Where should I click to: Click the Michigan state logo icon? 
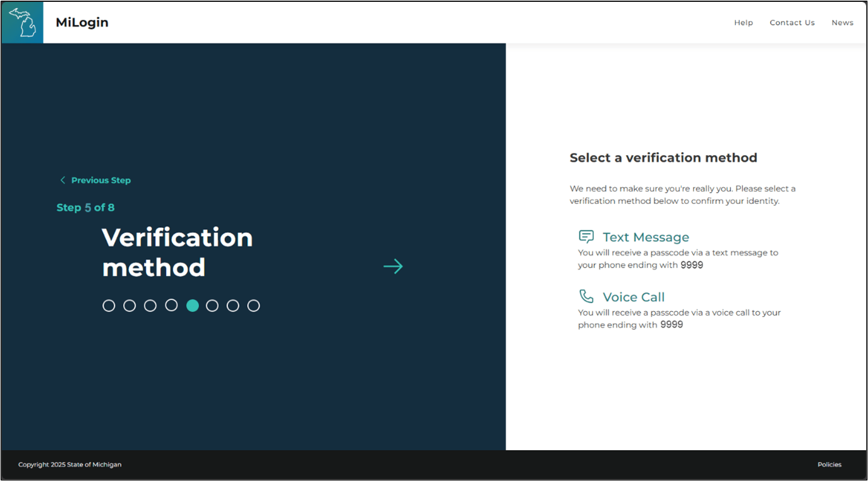pyautogui.click(x=22, y=22)
